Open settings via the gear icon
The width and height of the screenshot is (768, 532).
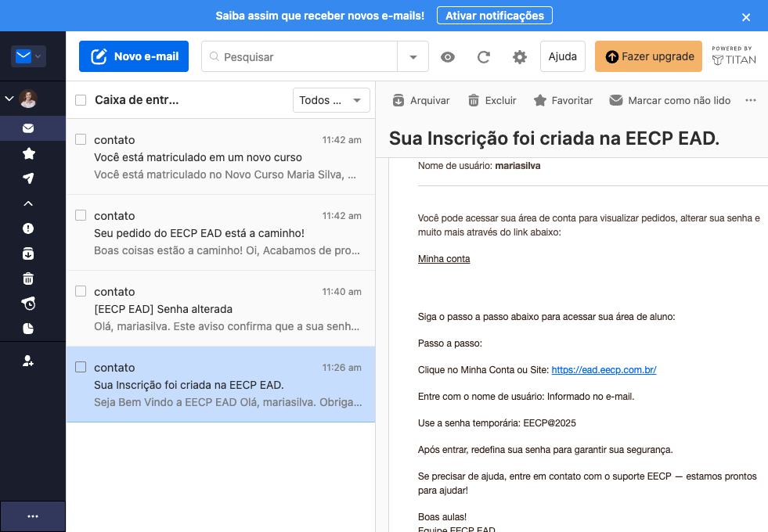520,57
